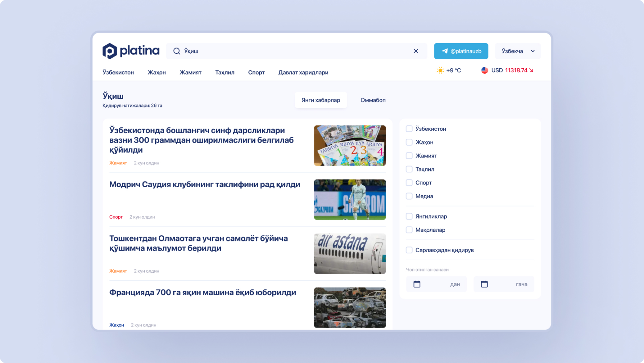Click the platina logo icon

click(110, 51)
